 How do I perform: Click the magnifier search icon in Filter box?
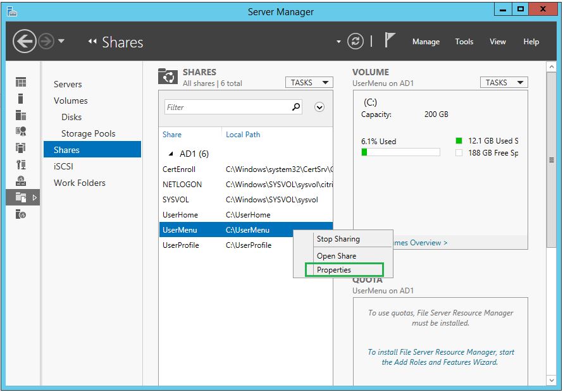click(x=296, y=107)
